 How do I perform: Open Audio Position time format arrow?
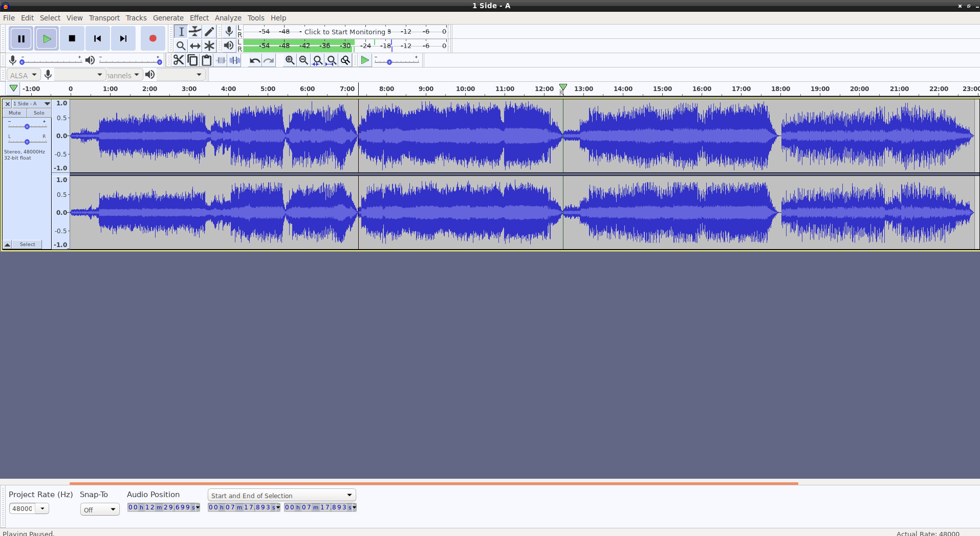[198, 507]
